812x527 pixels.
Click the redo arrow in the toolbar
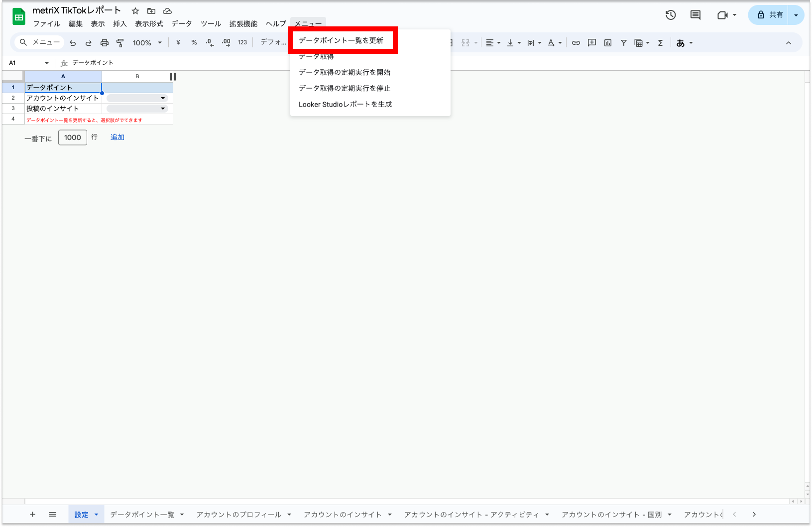click(89, 43)
